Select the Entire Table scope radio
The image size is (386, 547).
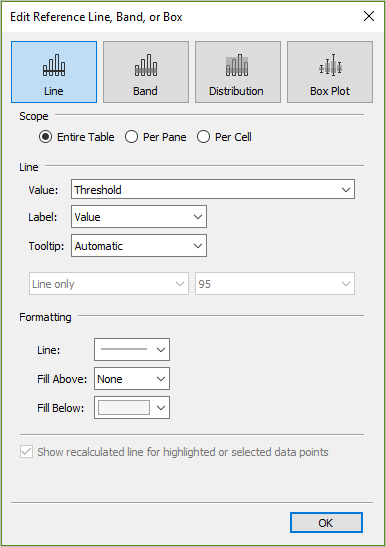pos(45,137)
